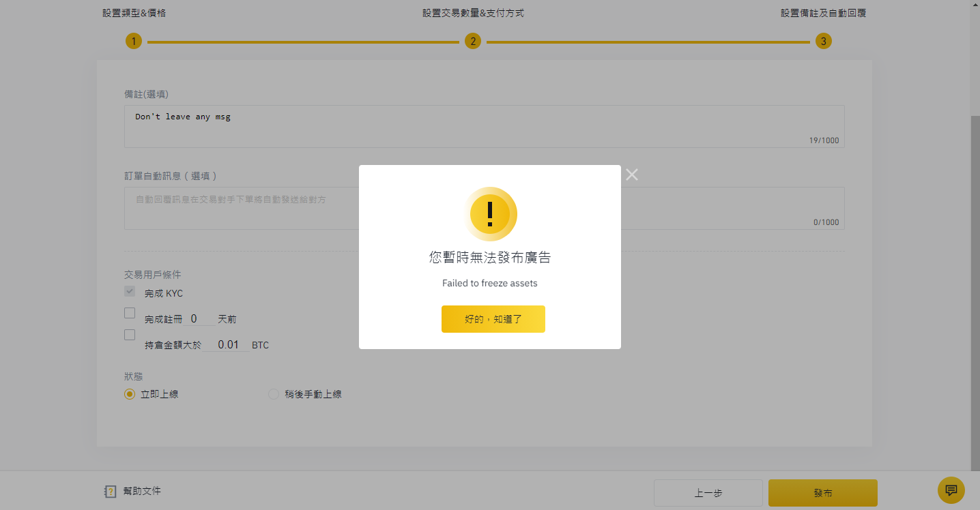
Task: Open the 幫助文件 help document icon
Action: [x=110, y=491]
